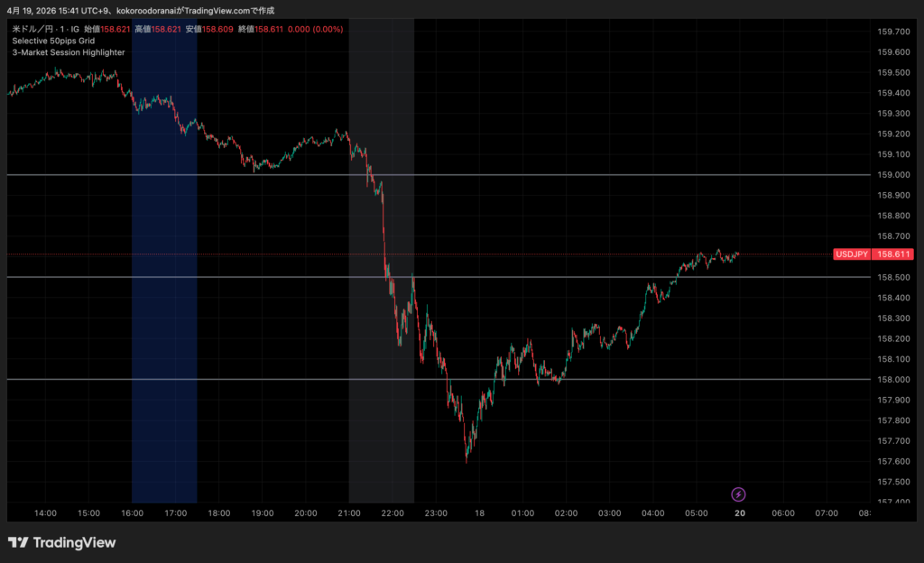Click the snapshot date header text
The image size is (924, 563).
tap(140, 10)
